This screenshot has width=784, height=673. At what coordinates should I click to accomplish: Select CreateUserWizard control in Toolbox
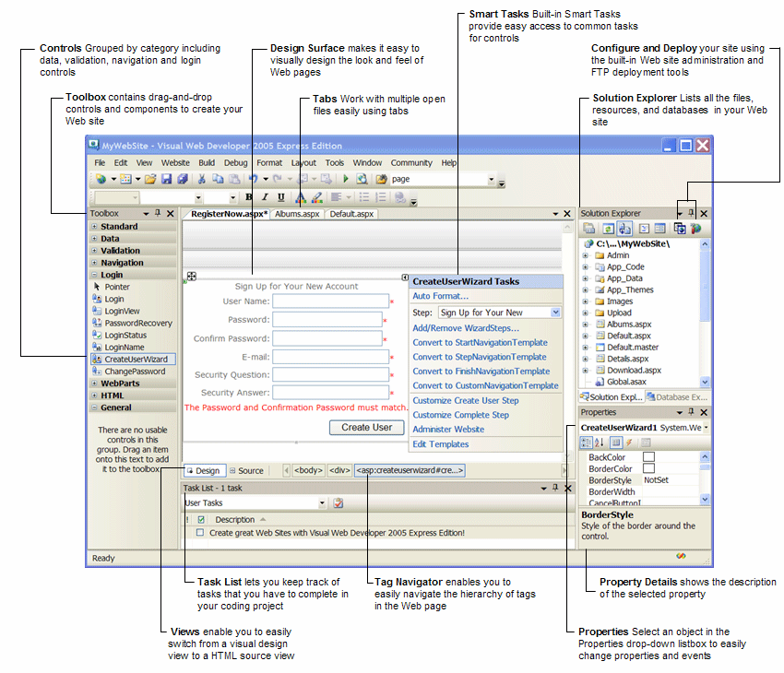click(133, 360)
